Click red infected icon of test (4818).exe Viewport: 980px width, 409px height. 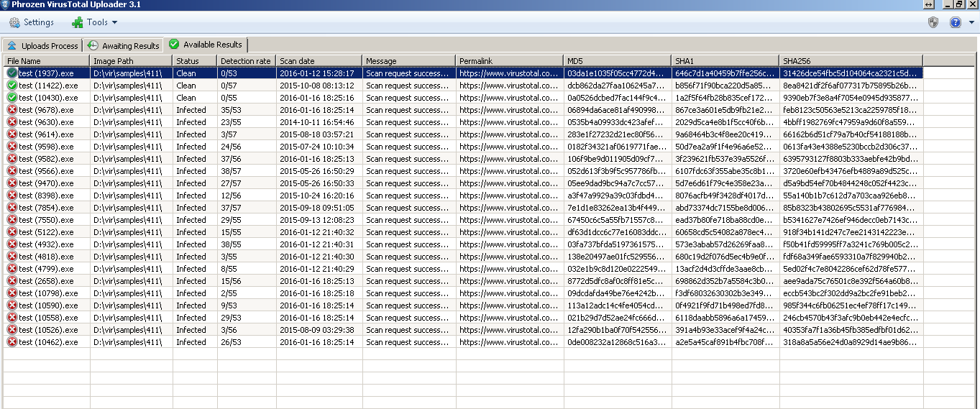pos(12,257)
